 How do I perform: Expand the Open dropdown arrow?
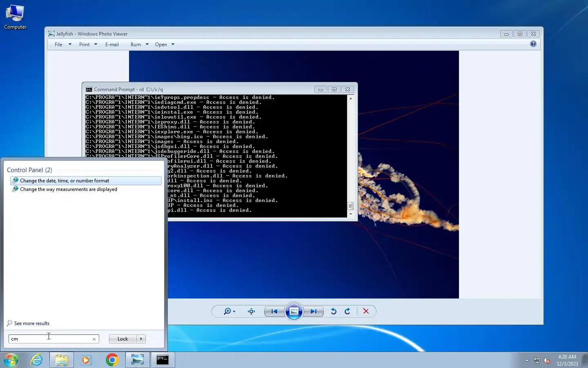(x=173, y=45)
